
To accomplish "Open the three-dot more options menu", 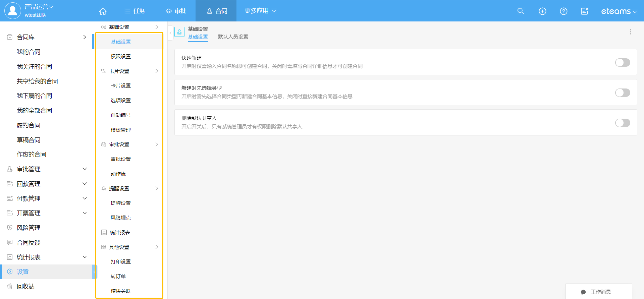I will (630, 32).
